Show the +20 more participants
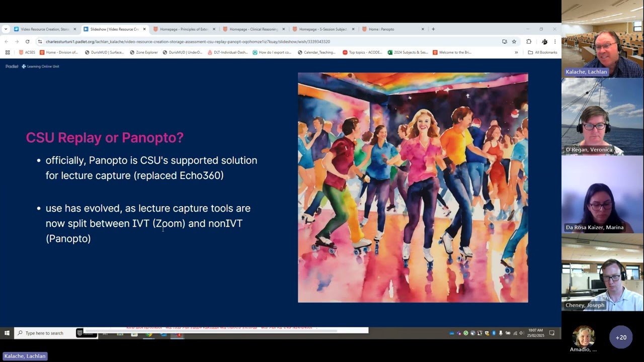Viewport: 644px width, 362px height. [621, 337]
